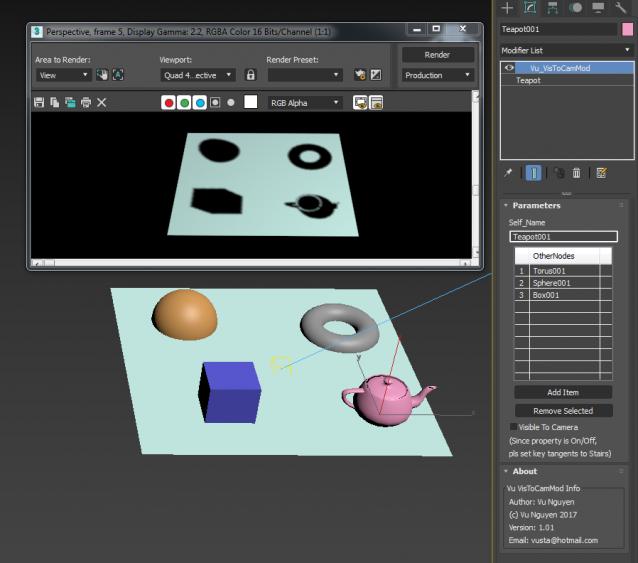This screenshot has height=563, width=638.
Task: Click the lock viewport padlock icon
Action: point(251,75)
